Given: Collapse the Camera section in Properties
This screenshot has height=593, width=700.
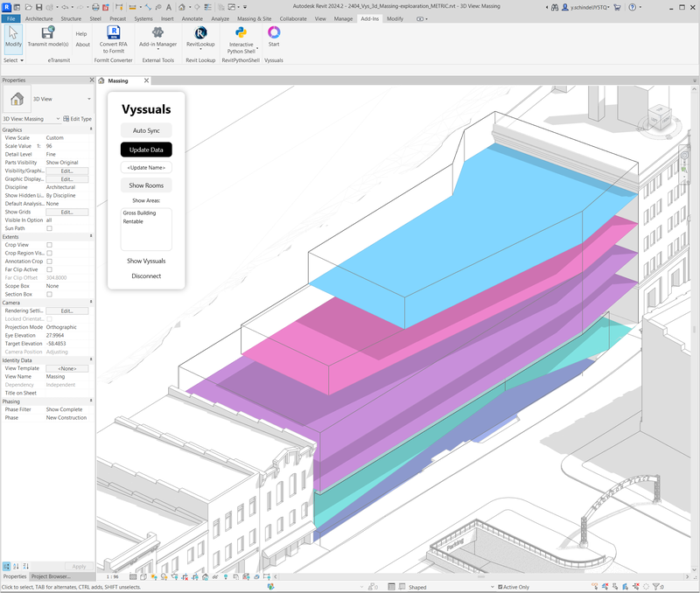Looking at the screenshot, I should coord(91,302).
